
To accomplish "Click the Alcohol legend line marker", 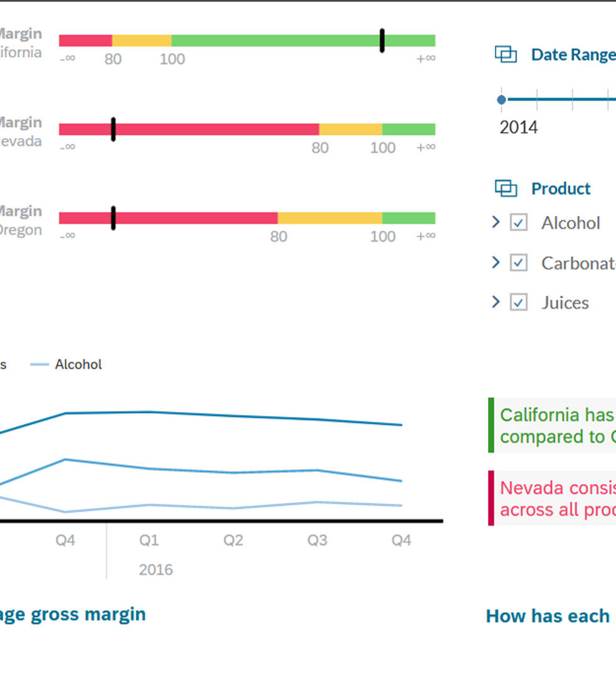I will click(x=40, y=365).
